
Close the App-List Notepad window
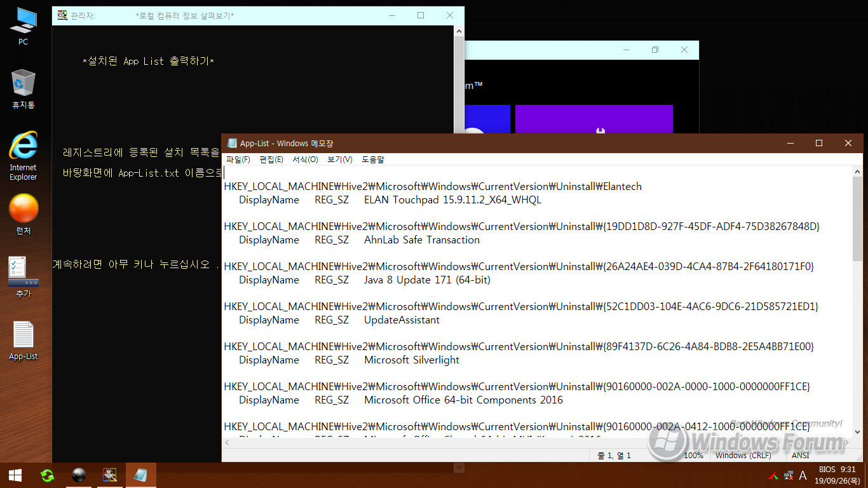point(848,144)
